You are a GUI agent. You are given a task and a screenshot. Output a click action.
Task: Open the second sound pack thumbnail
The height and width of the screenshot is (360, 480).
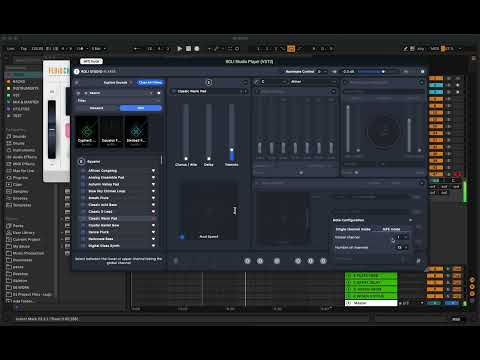tap(112, 132)
